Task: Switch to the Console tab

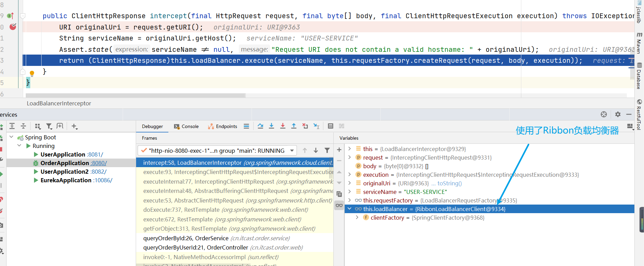Action: pyautogui.click(x=186, y=126)
